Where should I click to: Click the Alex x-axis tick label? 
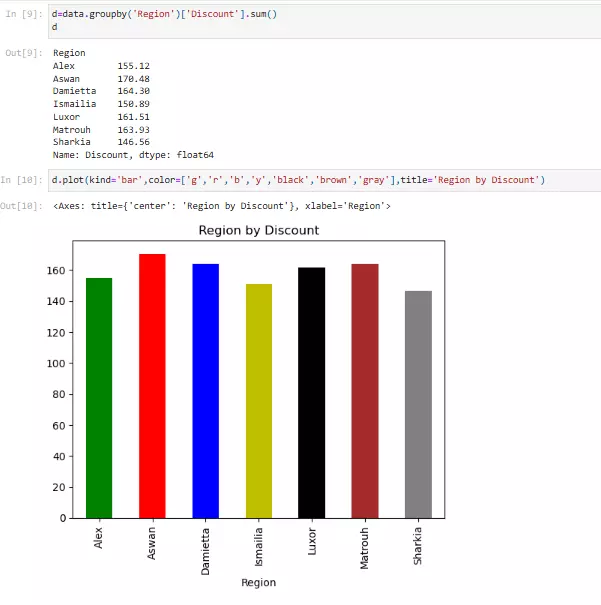pos(98,538)
